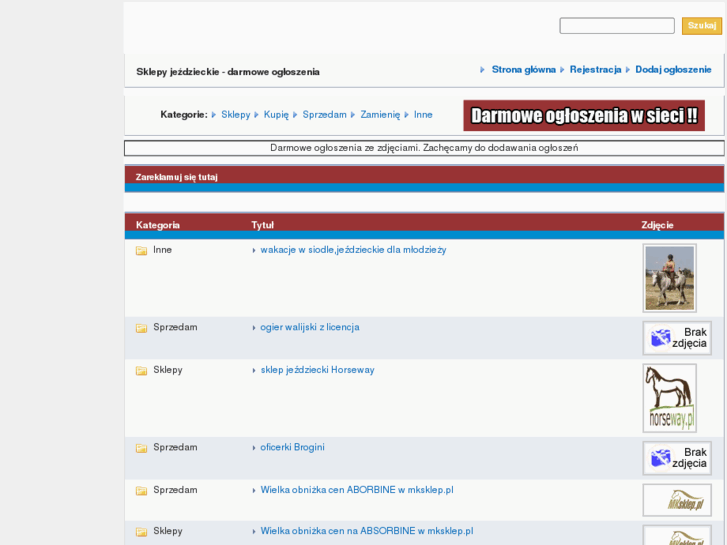Viewport: 727px width, 545px height.
Task: Click bullet arrow before wakacje w siodle
Action: tap(254, 250)
